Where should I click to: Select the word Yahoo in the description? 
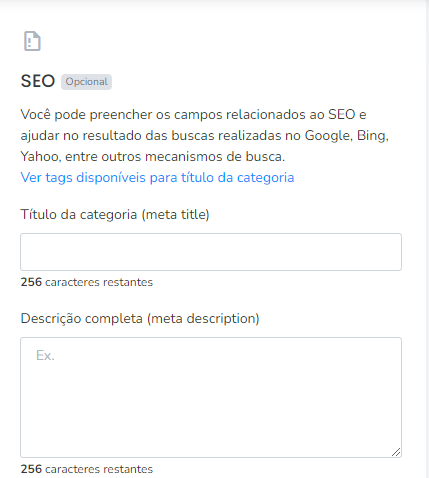[x=40, y=156]
